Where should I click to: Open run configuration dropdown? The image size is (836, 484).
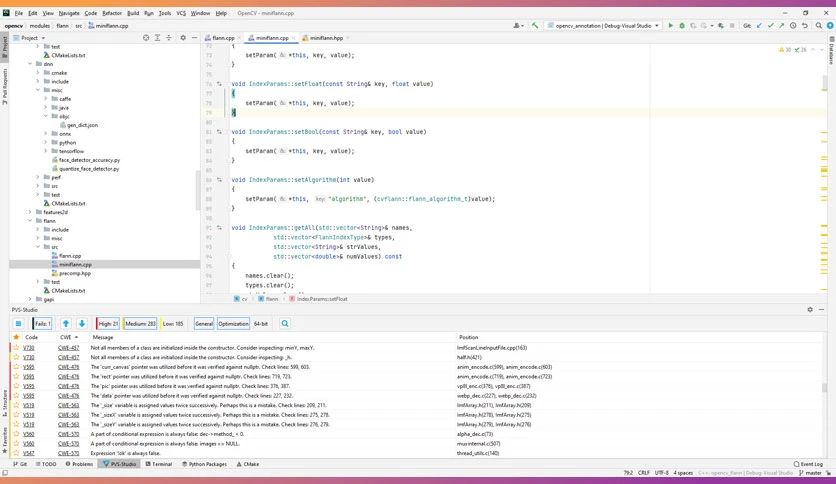point(604,26)
